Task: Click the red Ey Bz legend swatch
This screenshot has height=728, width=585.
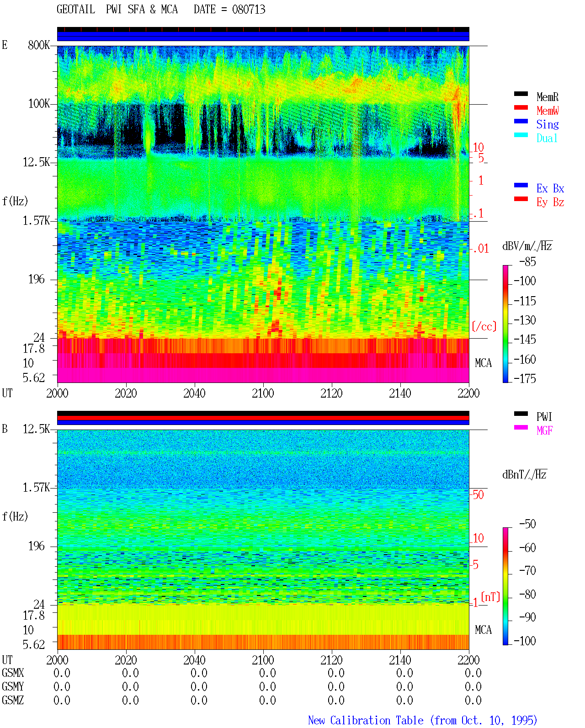Action: (x=521, y=199)
